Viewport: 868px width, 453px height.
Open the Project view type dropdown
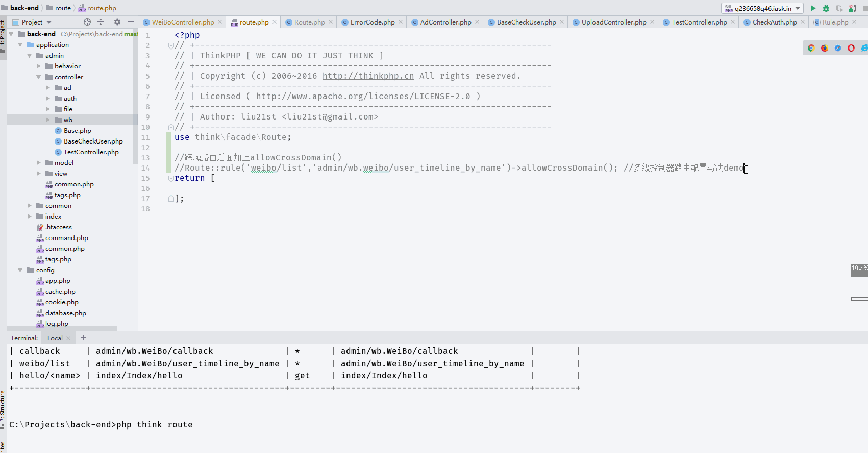49,22
